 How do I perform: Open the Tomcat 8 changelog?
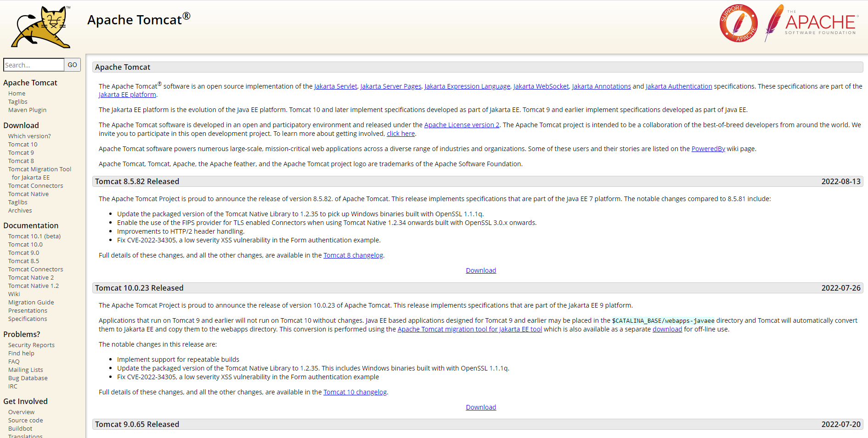353,255
